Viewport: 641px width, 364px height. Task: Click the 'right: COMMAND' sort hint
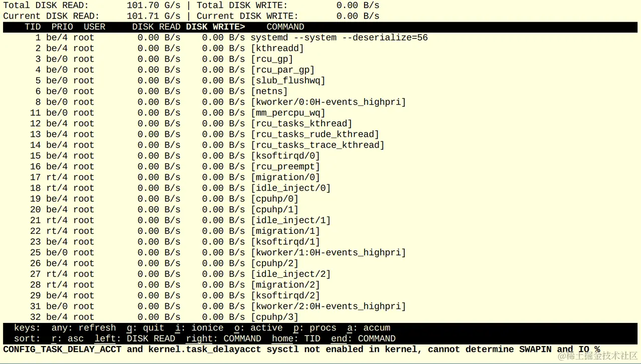pyautogui.click(x=223, y=339)
